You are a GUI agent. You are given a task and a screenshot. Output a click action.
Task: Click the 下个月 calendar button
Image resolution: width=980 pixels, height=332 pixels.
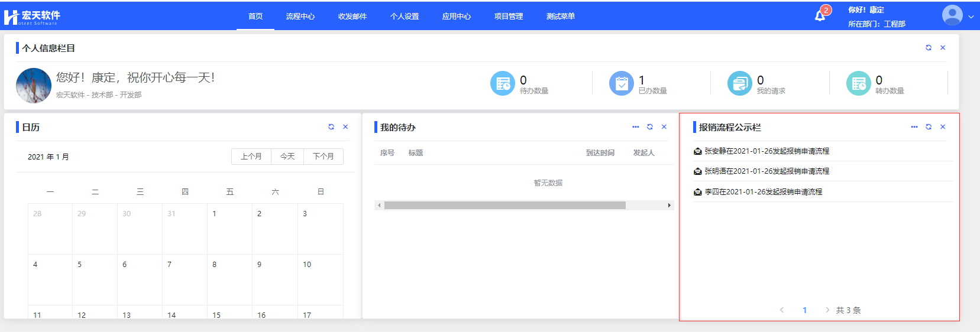click(324, 157)
